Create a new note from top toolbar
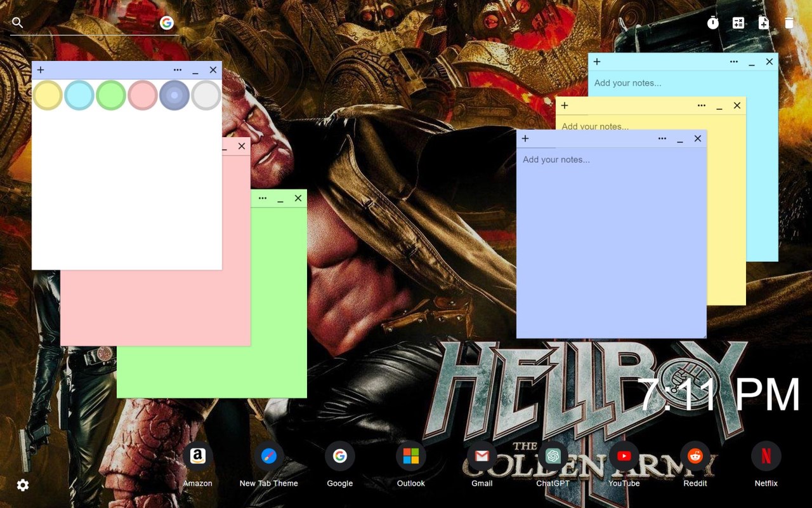 764,23
